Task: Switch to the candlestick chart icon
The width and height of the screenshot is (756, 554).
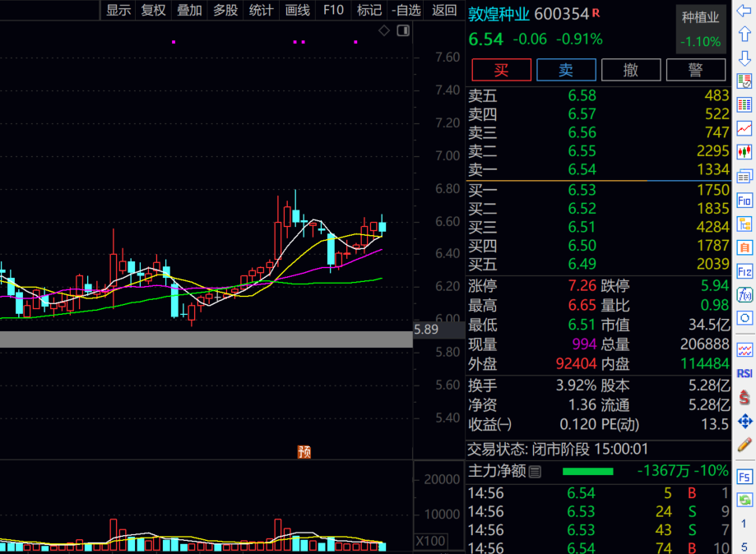Action: (x=744, y=152)
